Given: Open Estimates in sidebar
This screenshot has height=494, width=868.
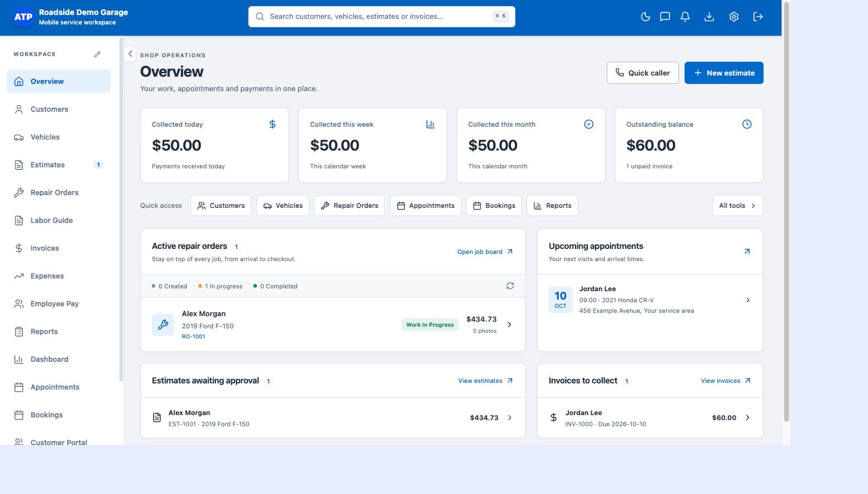Looking at the screenshot, I should pyautogui.click(x=59, y=164).
